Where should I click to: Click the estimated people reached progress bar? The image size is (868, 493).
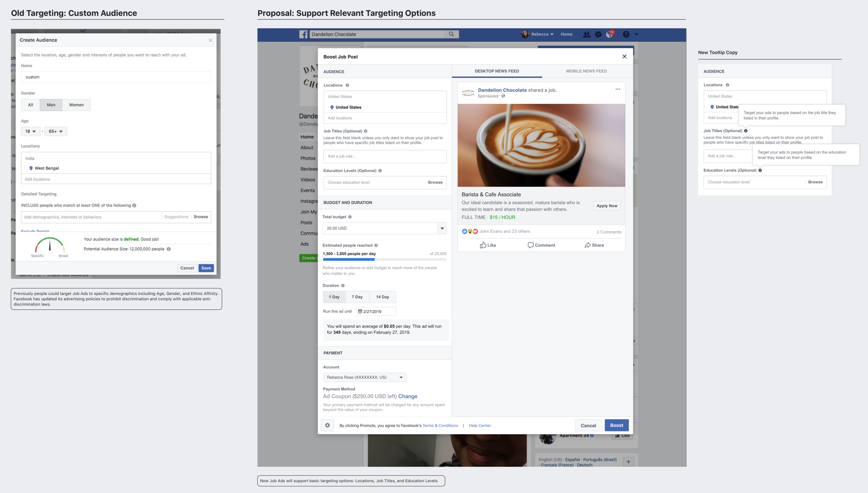(x=385, y=260)
